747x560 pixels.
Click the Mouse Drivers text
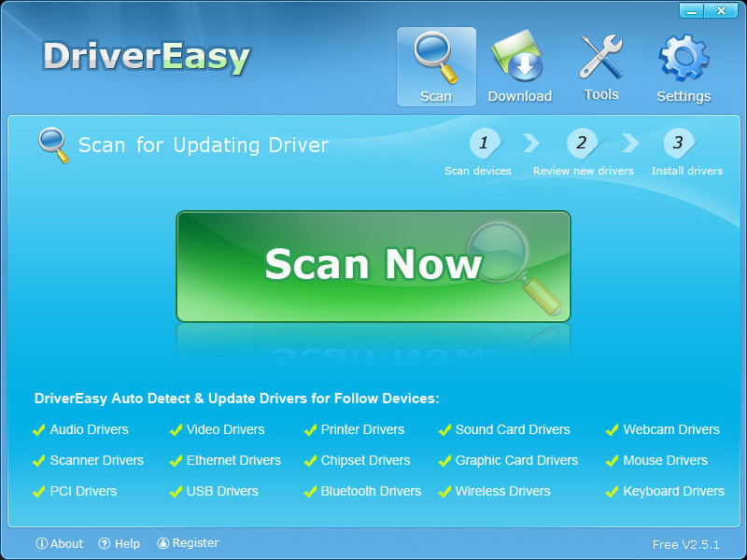click(x=665, y=460)
